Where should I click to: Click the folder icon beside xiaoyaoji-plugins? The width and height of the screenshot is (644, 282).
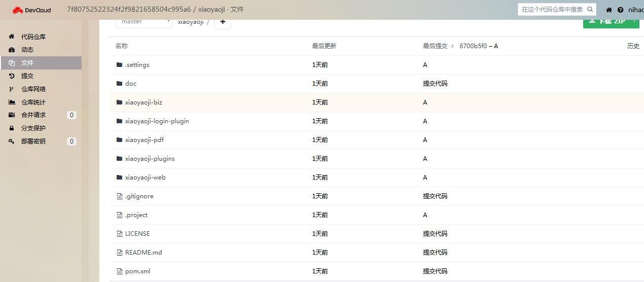point(120,159)
